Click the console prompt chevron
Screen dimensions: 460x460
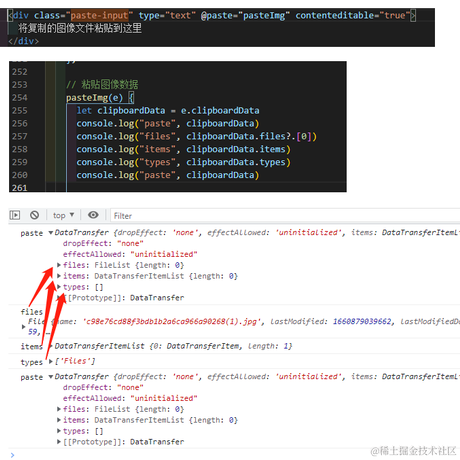[12, 455]
